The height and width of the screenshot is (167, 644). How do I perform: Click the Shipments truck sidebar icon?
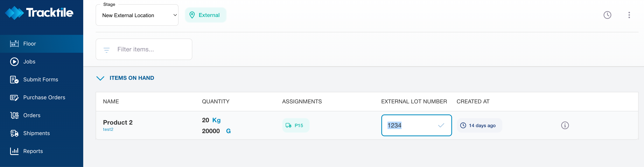click(x=14, y=133)
